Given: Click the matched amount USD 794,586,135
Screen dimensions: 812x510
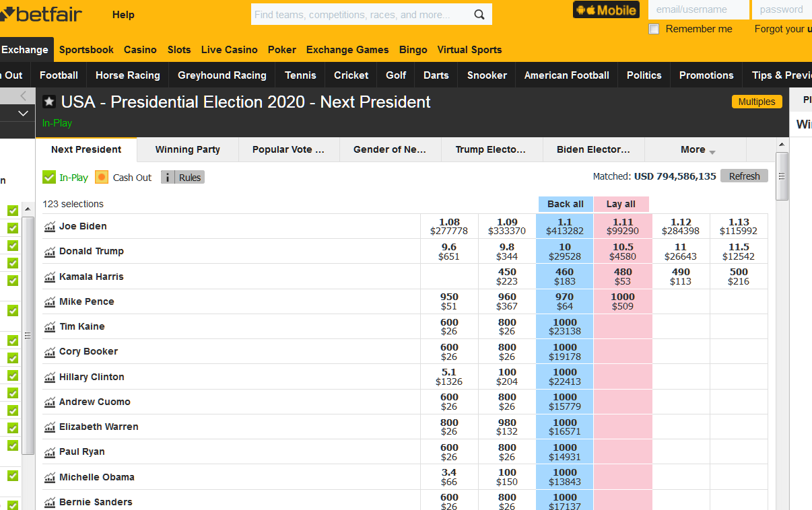Looking at the screenshot, I should point(675,176).
